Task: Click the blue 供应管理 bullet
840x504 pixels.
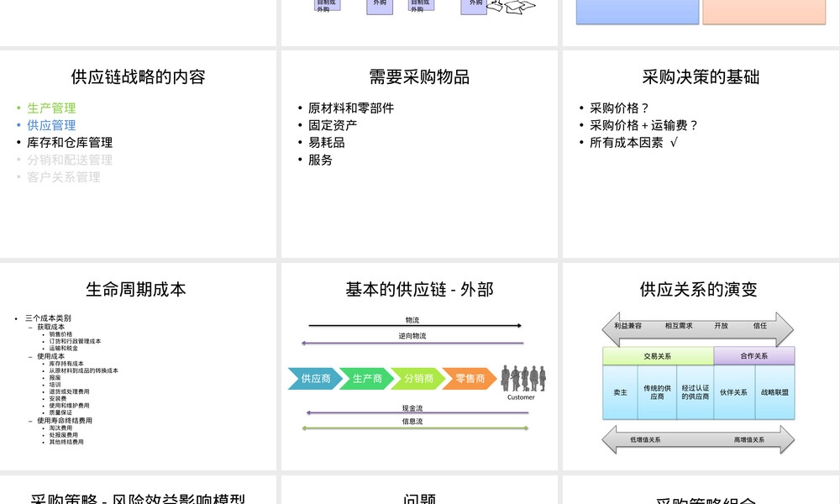Action: pyautogui.click(x=51, y=125)
